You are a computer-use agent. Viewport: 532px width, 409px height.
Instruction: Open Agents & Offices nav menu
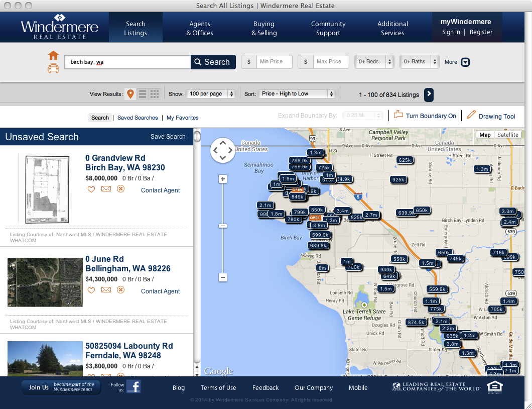[x=200, y=28]
